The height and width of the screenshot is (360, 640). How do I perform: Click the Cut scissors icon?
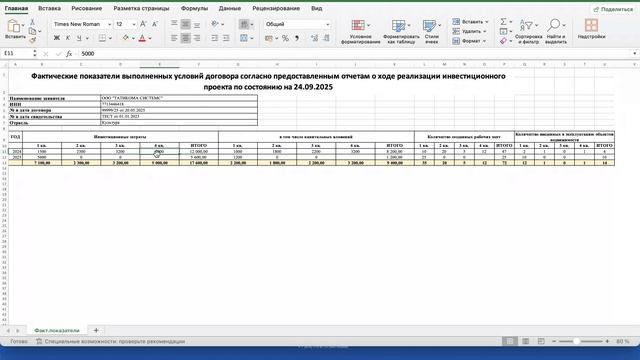(x=32, y=22)
